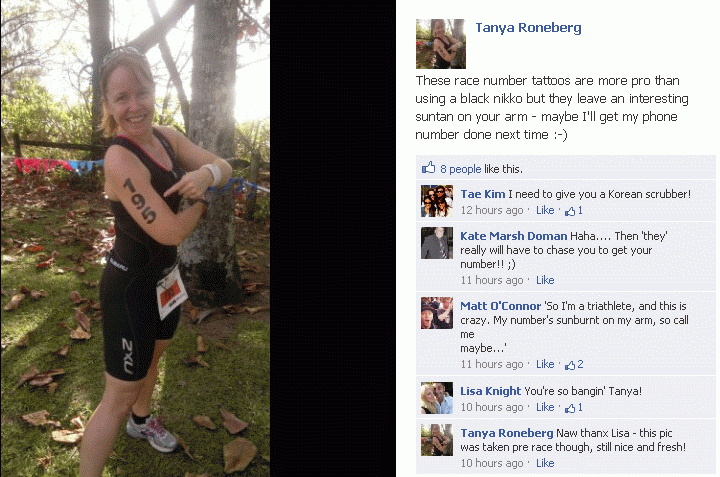The height and width of the screenshot is (477, 720).
Task: Open Lisa Knight's name link
Action: click(490, 391)
